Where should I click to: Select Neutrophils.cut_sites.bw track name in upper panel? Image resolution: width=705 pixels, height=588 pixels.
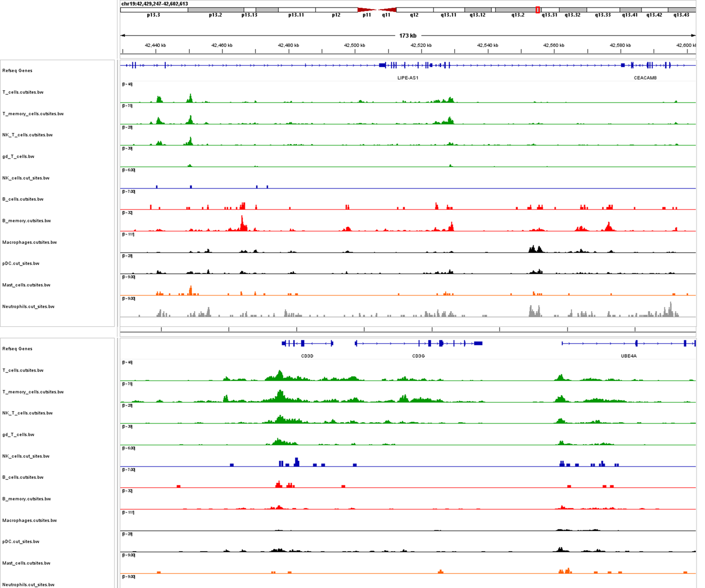click(x=28, y=306)
